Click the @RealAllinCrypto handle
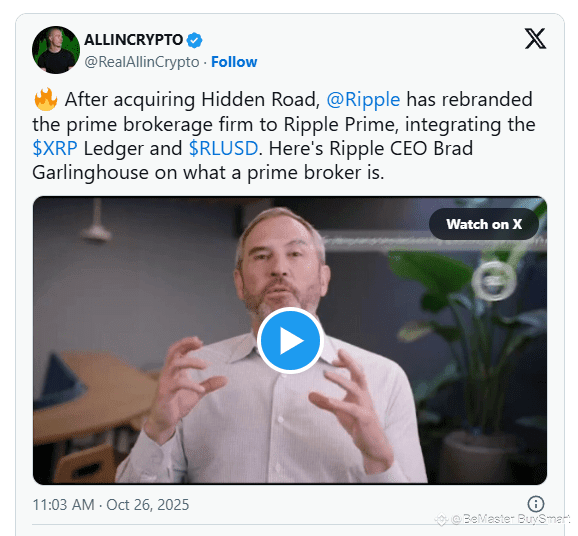The image size is (578, 536). (142, 62)
